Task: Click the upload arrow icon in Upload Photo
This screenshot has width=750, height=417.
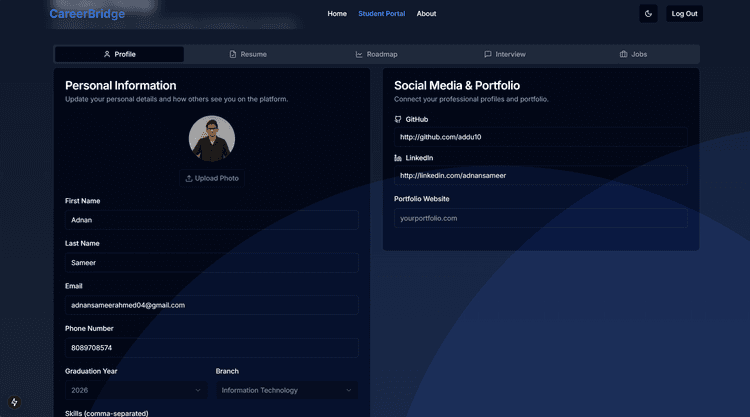Action: (x=189, y=178)
